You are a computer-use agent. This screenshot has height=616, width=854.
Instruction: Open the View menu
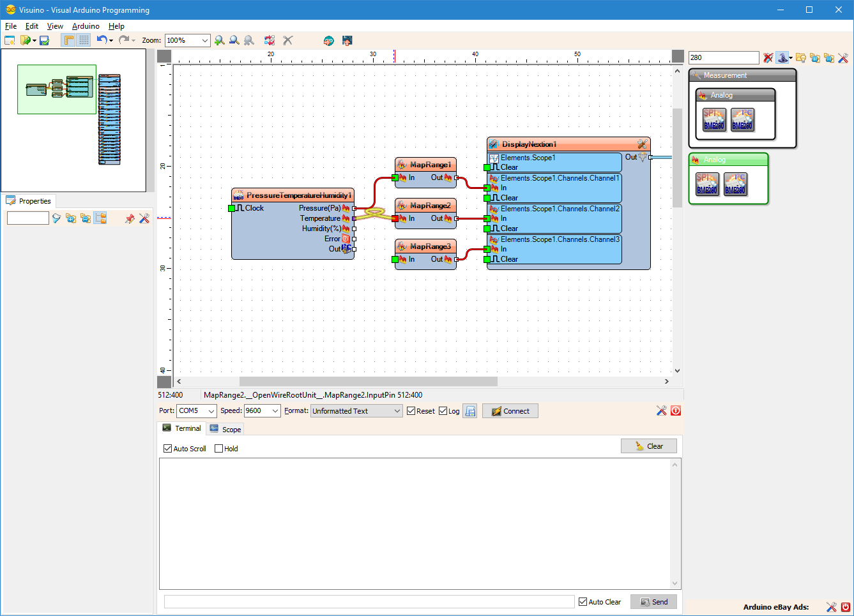point(55,26)
